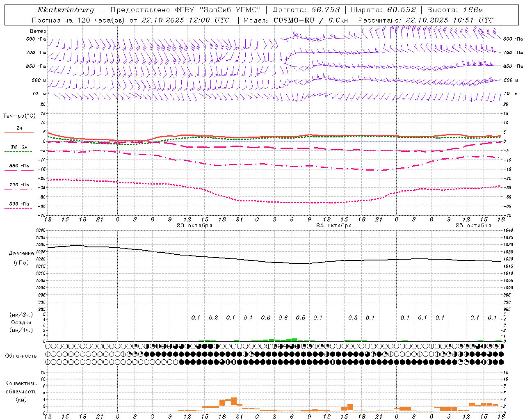Viewport: 525px width, 420px height.
Task: Click the (мм/1ч.) precipitation unit label
Action: [x=21, y=330]
